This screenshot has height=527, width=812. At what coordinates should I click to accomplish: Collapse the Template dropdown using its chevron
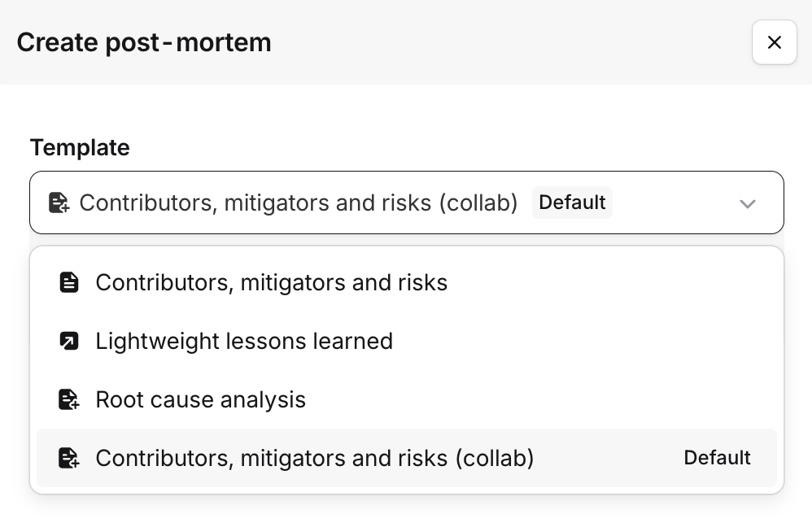click(x=747, y=203)
